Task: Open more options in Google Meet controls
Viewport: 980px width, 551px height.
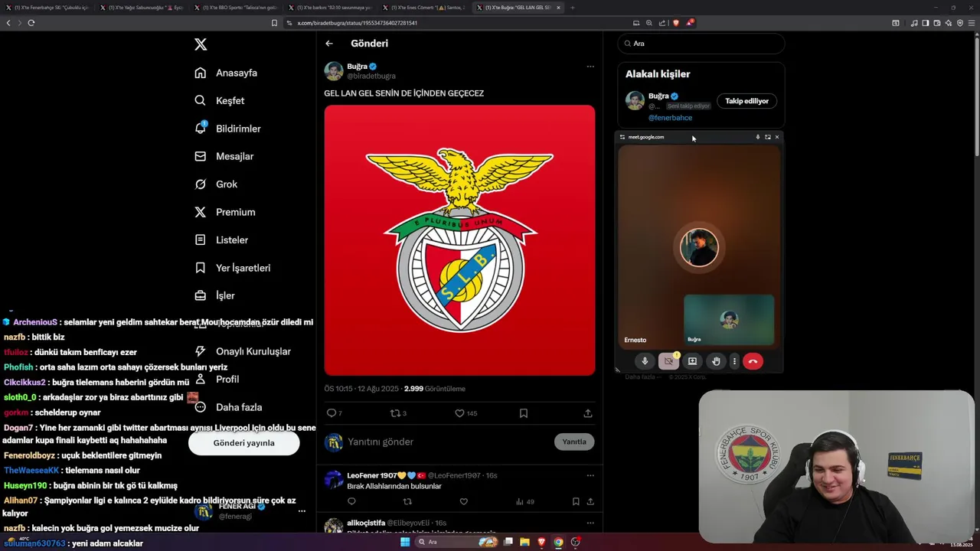Action: [734, 361]
